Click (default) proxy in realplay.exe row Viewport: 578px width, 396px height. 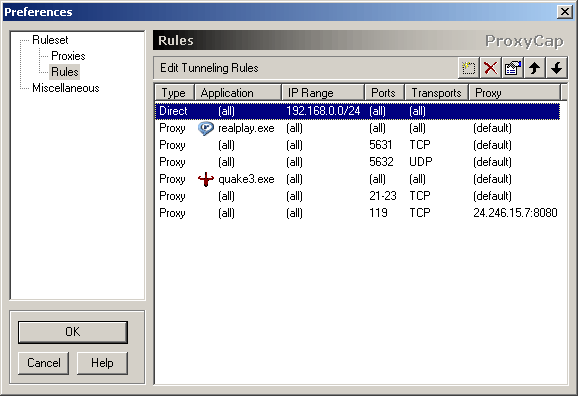492,128
